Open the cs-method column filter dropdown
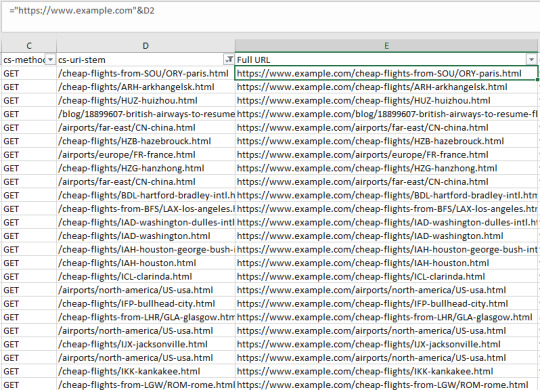540x390 pixels. point(50,60)
